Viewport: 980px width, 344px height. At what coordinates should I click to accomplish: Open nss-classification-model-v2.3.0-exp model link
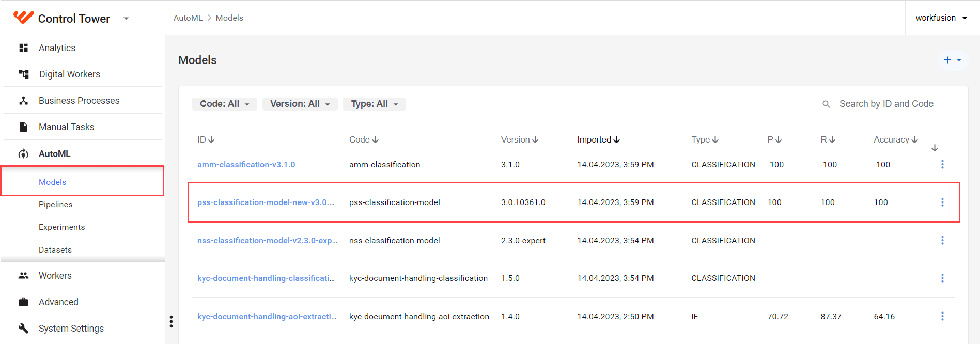coord(267,241)
